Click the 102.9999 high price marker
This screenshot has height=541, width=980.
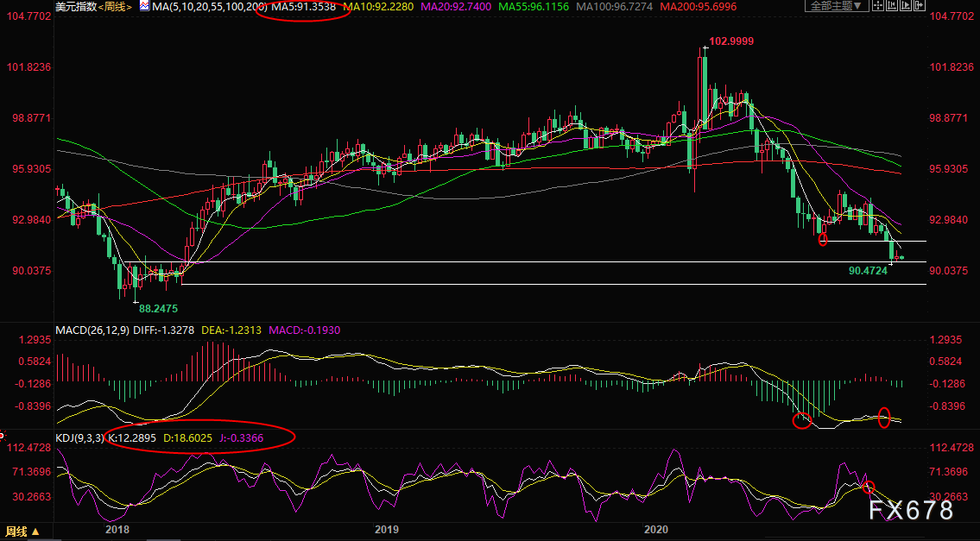[x=731, y=41]
